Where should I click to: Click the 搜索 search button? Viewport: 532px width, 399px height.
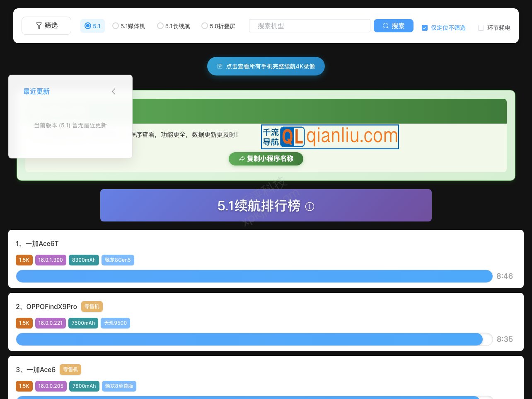[394, 26]
